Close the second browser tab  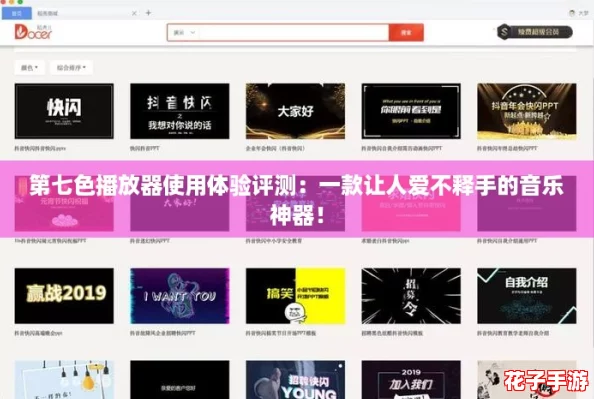(134, 13)
